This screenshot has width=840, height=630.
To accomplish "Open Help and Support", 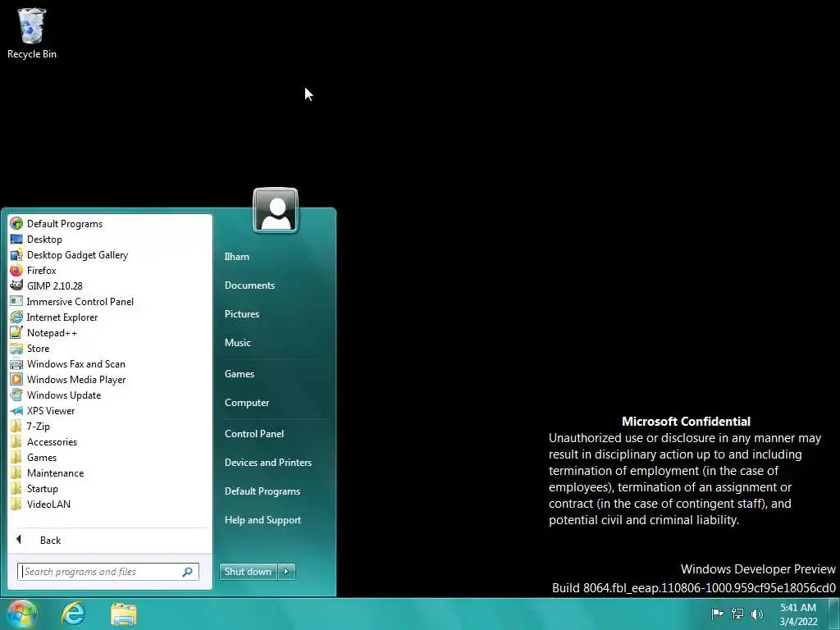I will point(262,519).
